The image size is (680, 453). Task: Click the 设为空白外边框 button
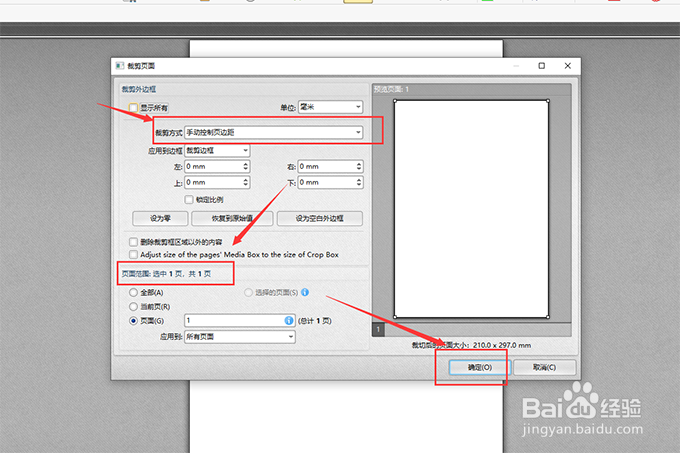(x=320, y=218)
